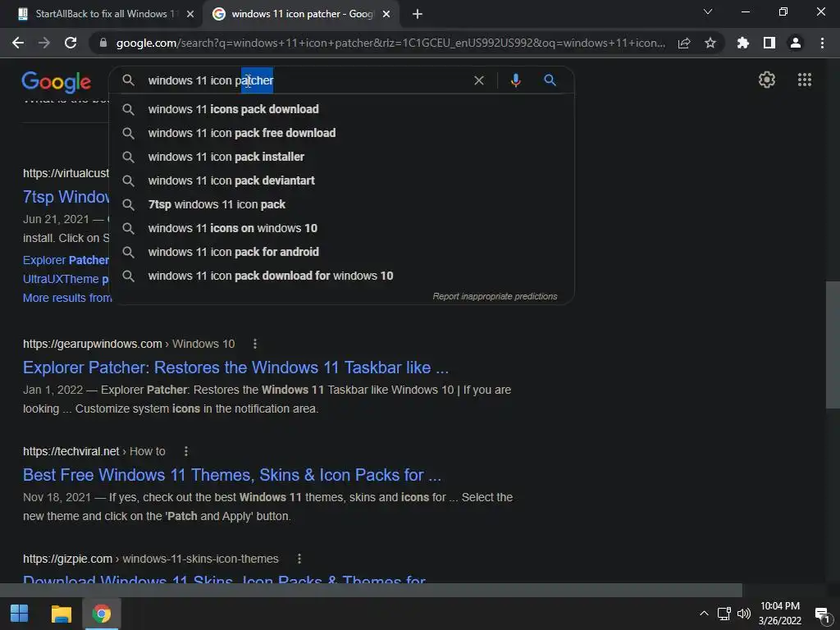The width and height of the screenshot is (840, 630).
Task: Open options for techviral.net result
Action: click(186, 452)
